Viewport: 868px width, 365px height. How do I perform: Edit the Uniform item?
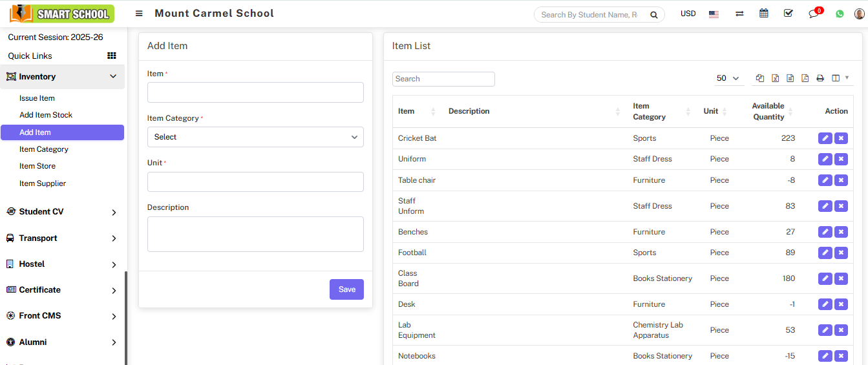point(825,159)
